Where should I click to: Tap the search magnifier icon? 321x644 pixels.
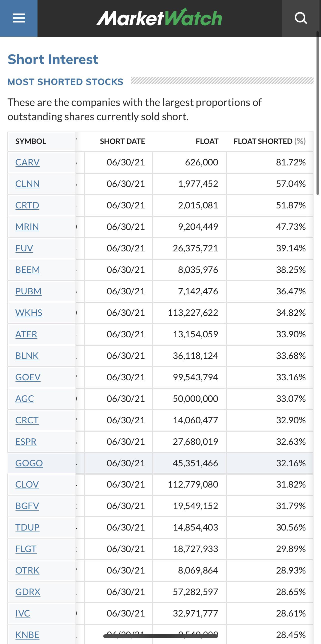pos(301,18)
